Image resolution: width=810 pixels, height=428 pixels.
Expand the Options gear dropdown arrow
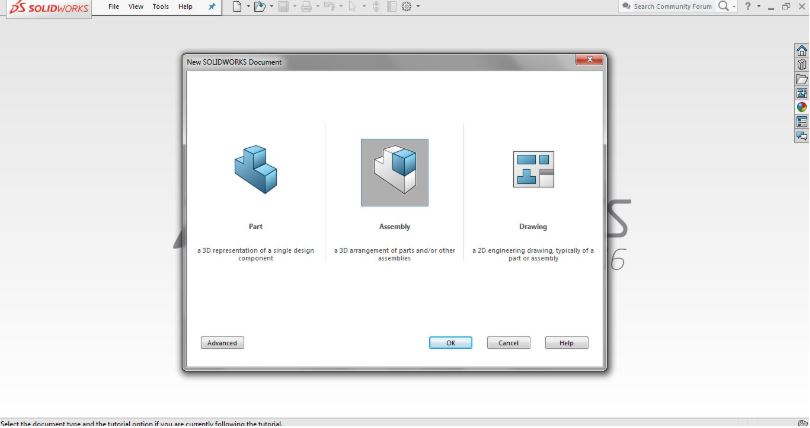pyautogui.click(x=418, y=7)
